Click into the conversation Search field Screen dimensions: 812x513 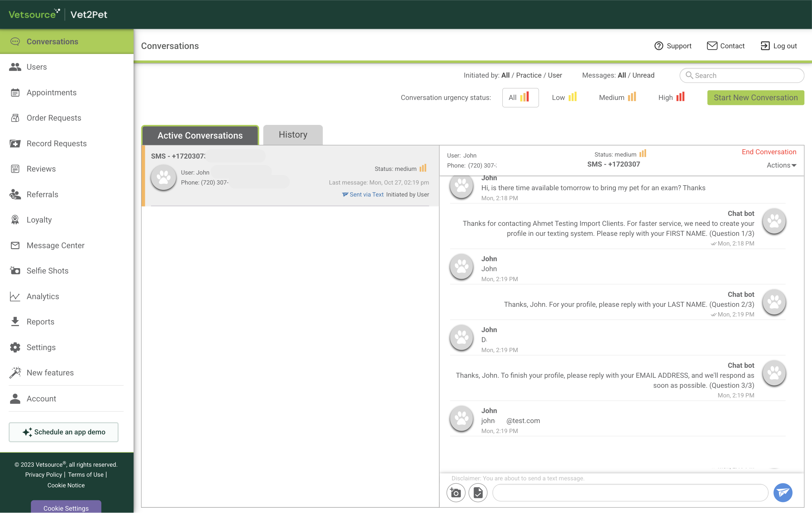pos(745,76)
